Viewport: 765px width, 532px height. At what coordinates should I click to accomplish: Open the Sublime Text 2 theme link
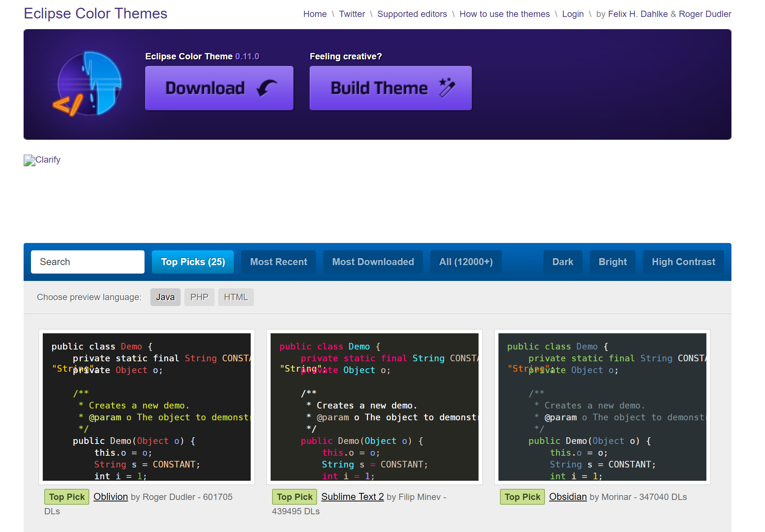pyautogui.click(x=352, y=497)
